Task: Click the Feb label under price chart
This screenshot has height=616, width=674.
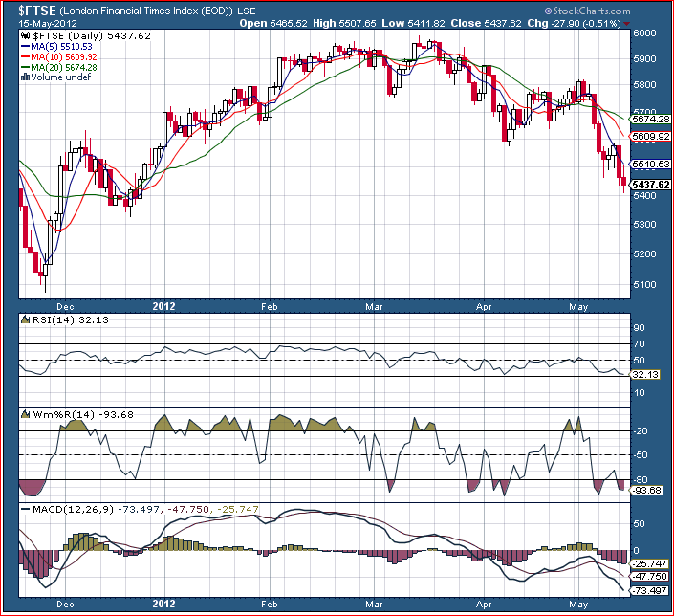Action: (x=269, y=307)
